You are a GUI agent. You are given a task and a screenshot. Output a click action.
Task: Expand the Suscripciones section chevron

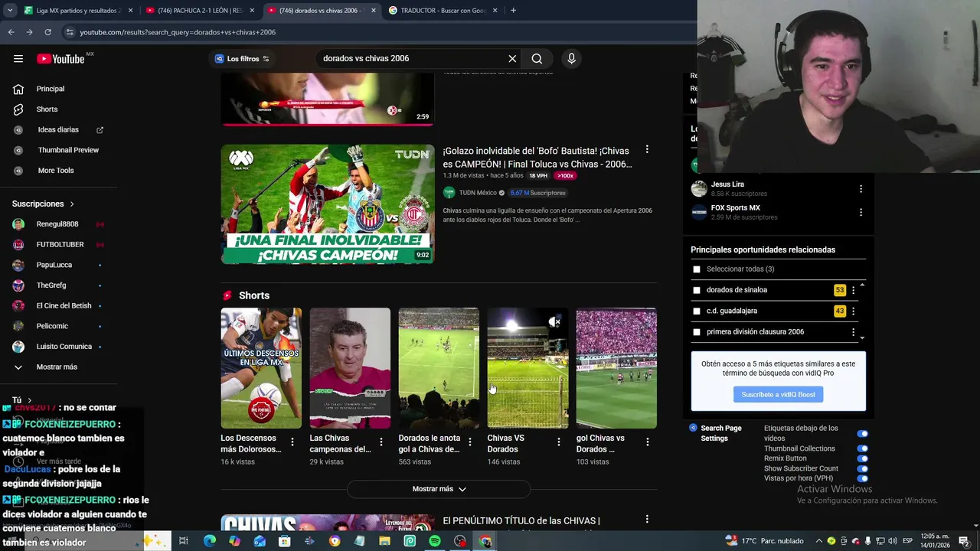[x=72, y=204]
